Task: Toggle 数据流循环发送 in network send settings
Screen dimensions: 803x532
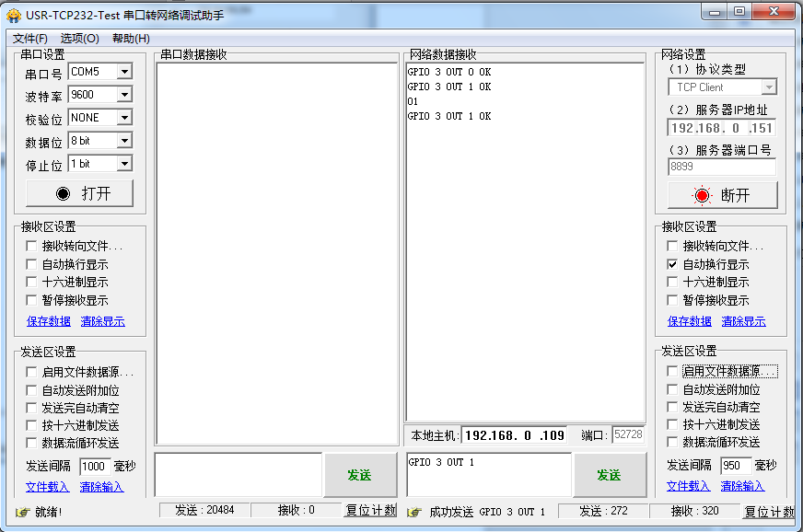Action: (673, 442)
